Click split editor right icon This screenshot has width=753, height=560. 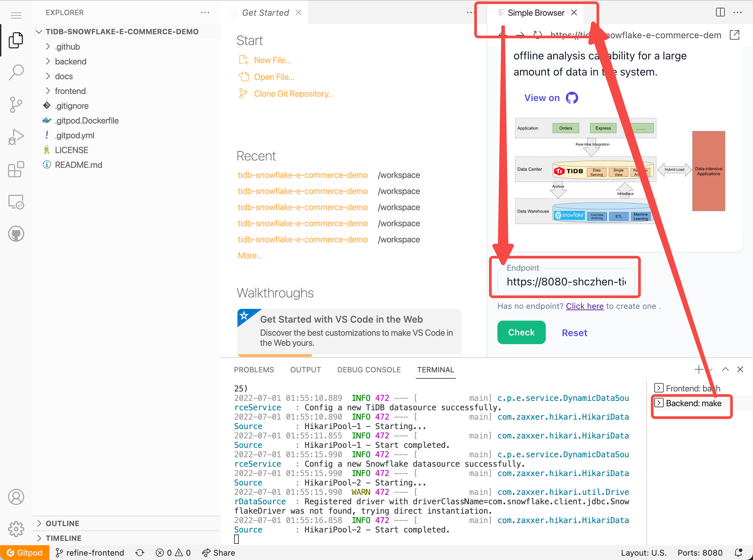pyautogui.click(x=720, y=12)
